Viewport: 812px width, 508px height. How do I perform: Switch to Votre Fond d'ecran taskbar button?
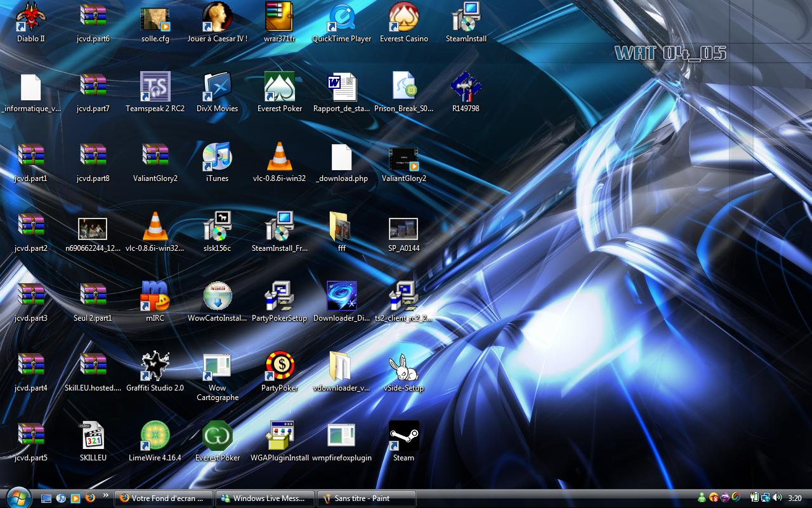(x=164, y=498)
